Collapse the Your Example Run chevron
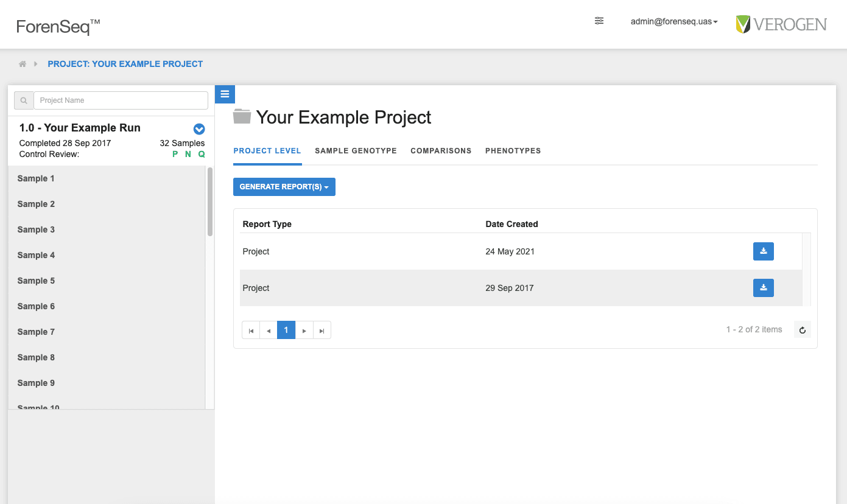Screen dimensions: 847x504 click(199, 129)
